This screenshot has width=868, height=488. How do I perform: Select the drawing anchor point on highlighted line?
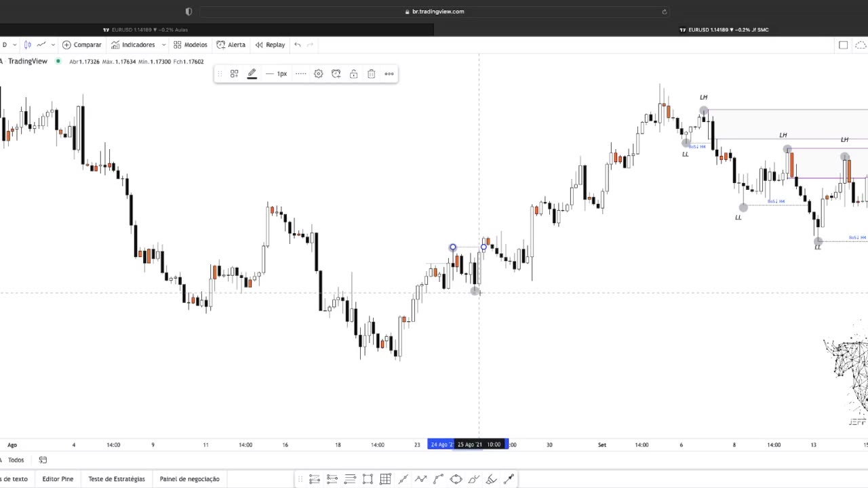coord(453,247)
